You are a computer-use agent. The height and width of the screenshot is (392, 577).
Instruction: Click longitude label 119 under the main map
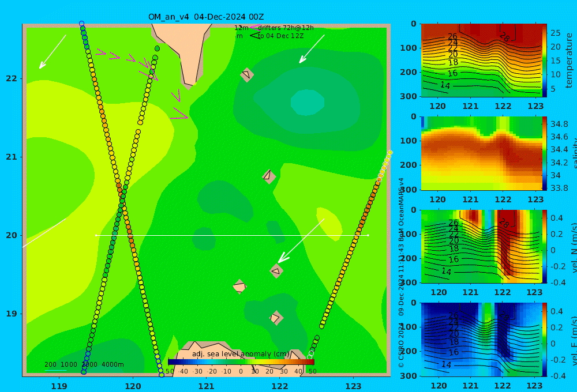[x=59, y=386]
